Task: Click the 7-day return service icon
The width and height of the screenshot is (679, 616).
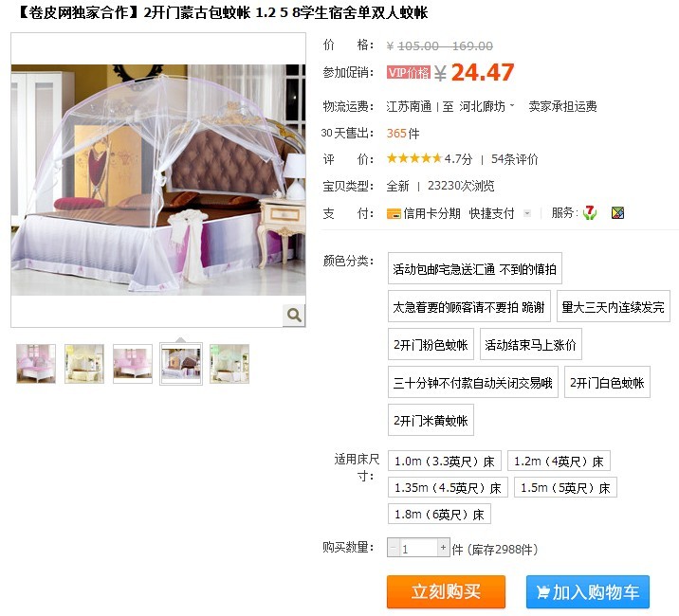Action: [589, 212]
